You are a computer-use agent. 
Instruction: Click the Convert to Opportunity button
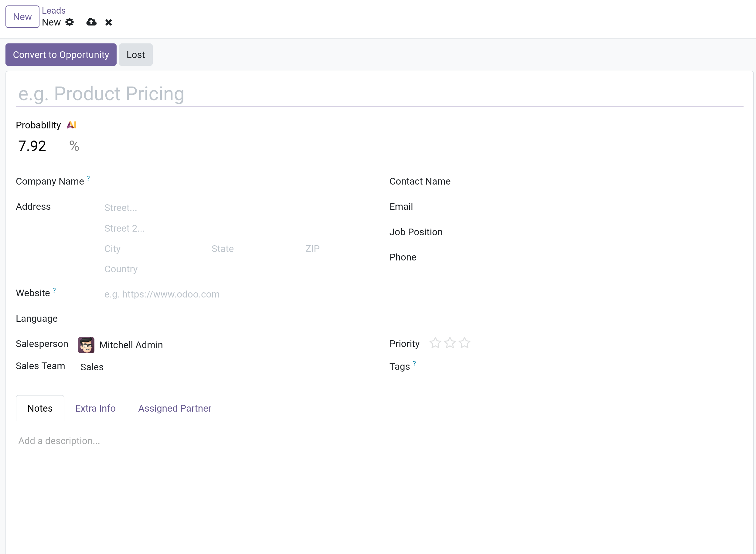tap(61, 55)
